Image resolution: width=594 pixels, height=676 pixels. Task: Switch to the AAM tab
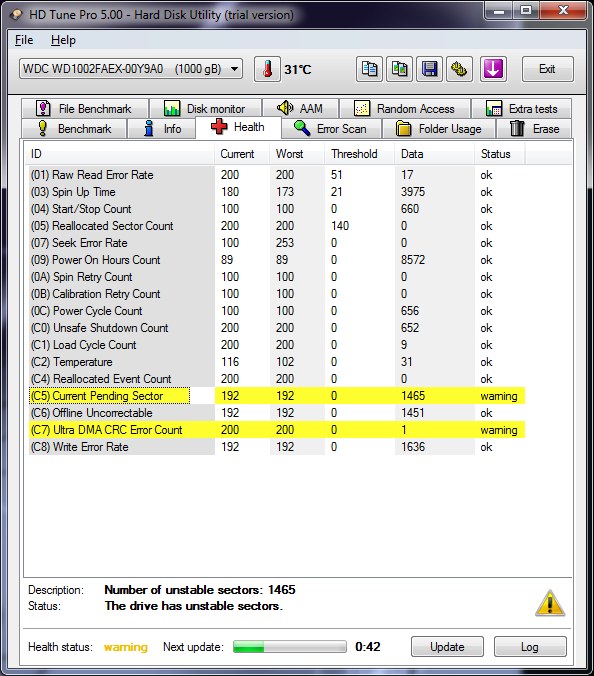tap(300, 108)
